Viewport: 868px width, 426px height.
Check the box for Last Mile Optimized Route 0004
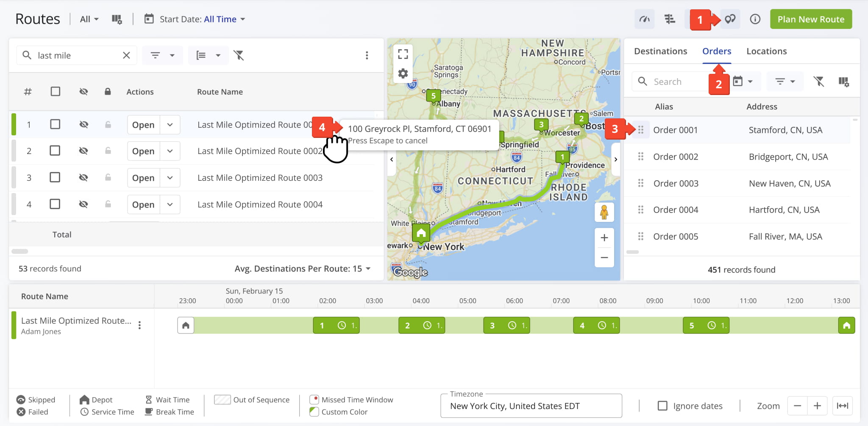click(55, 204)
